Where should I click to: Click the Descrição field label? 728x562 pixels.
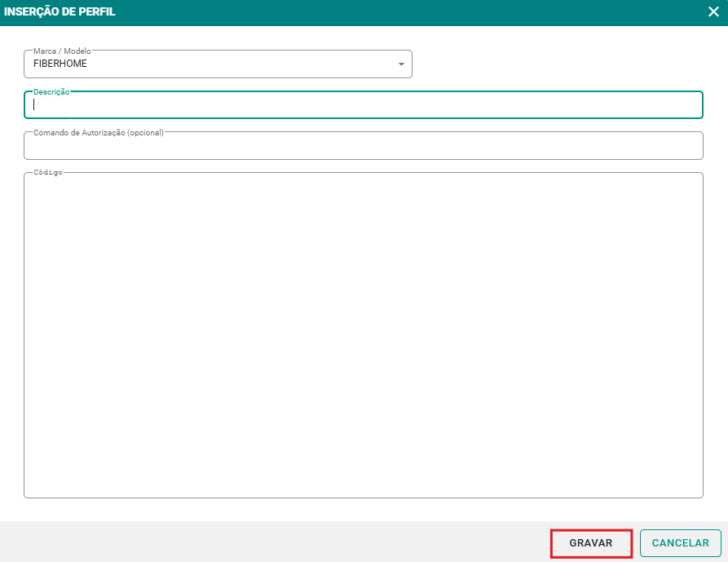(x=51, y=92)
